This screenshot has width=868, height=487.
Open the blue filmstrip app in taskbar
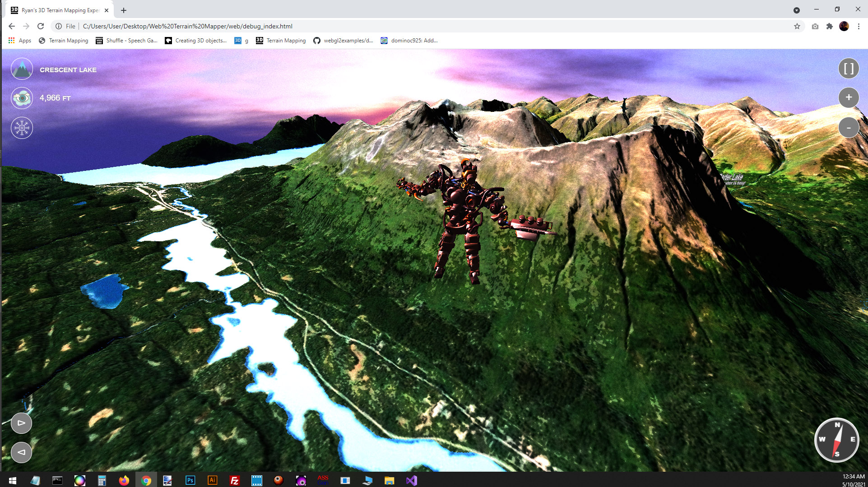tap(256, 481)
